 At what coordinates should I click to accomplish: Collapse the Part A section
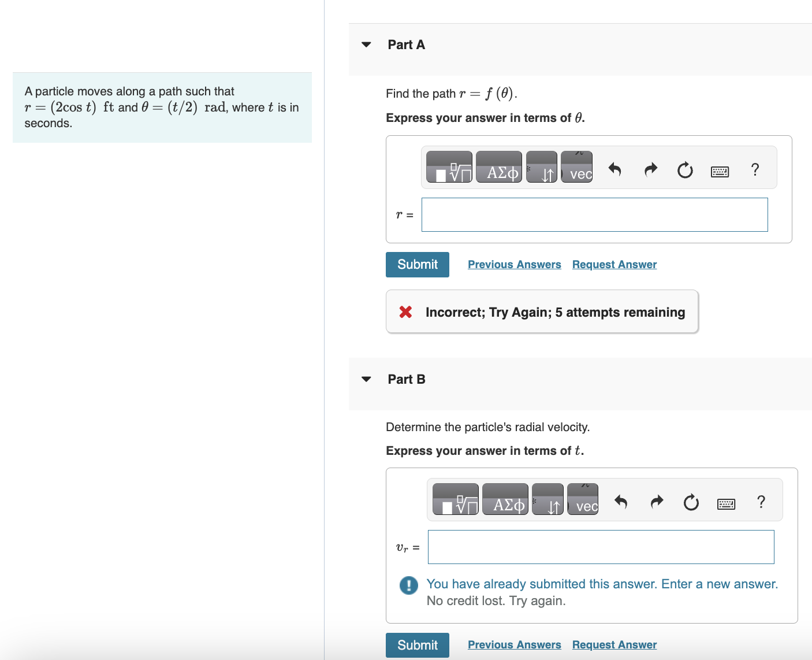(366, 45)
